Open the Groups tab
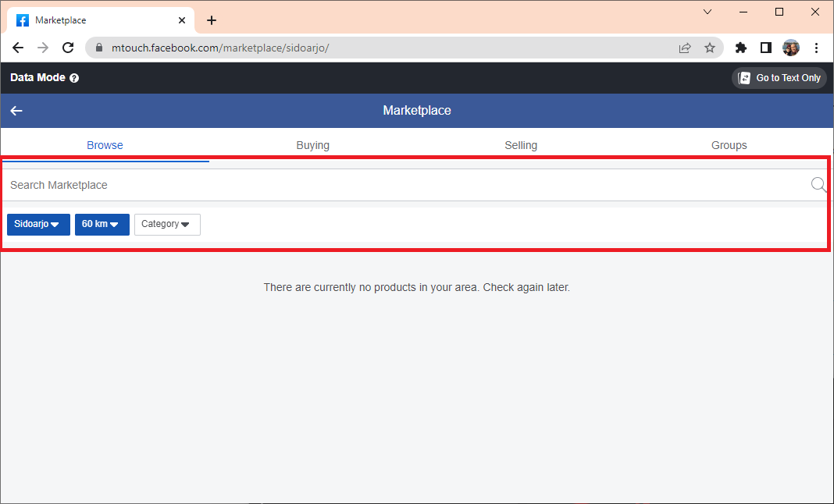Screen dimensions: 834x504 pos(729,145)
